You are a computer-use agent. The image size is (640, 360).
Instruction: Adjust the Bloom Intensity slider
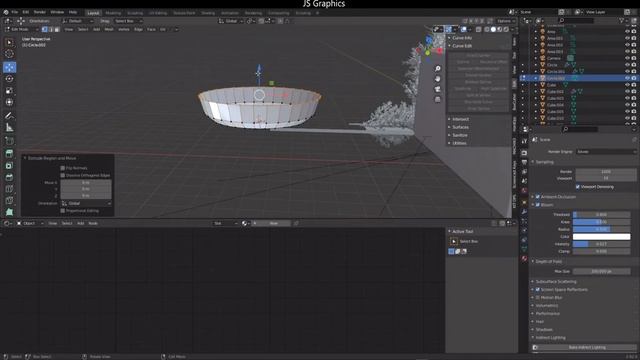pos(601,244)
